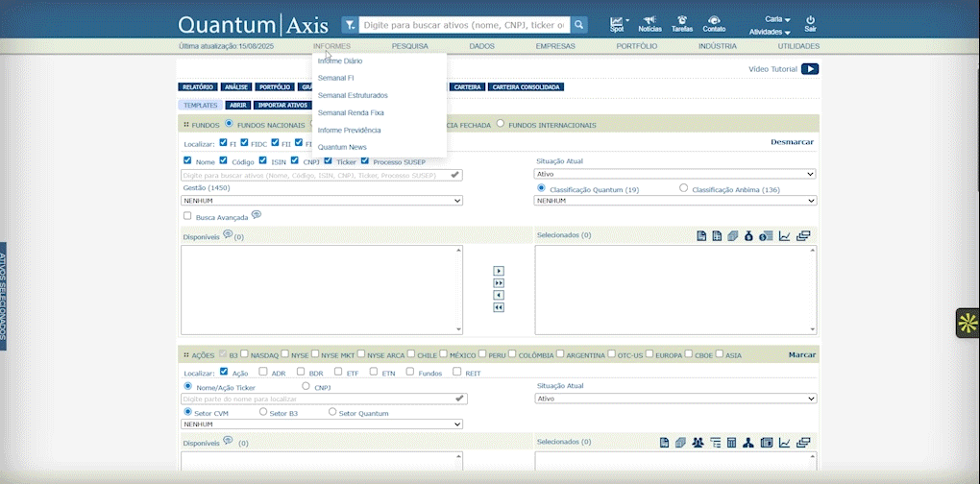Select Classificação Anbima radio button
The height and width of the screenshot is (484, 980).
coord(683,188)
